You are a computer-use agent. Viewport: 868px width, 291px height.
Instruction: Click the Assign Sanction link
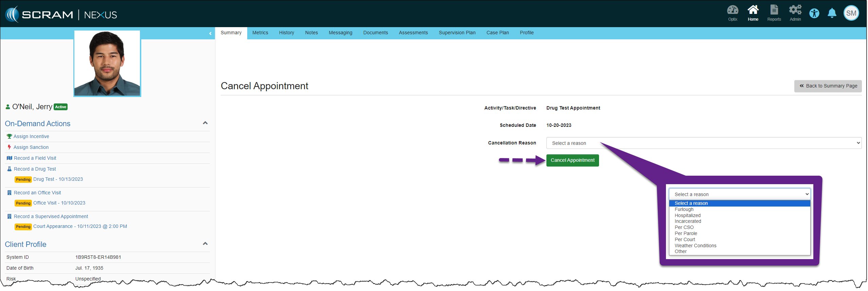[31, 148]
